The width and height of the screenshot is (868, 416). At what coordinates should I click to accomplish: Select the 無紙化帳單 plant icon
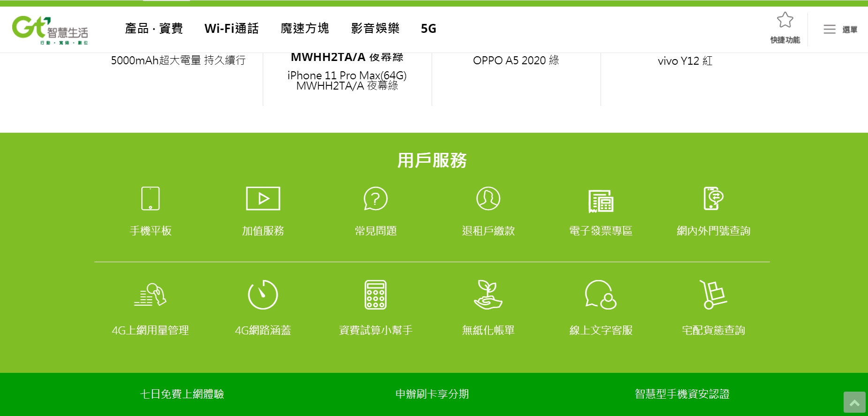click(x=488, y=295)
